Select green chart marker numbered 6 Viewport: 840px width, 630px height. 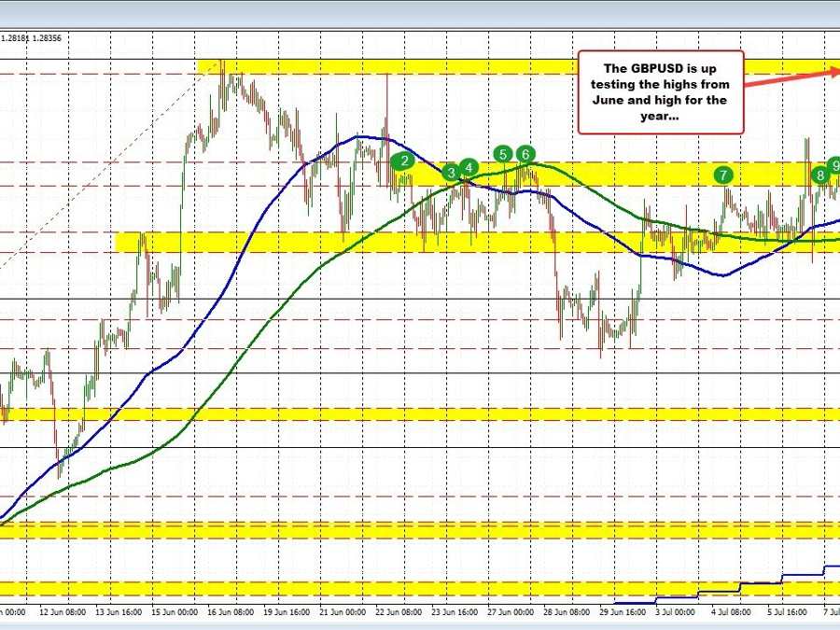pyautogui.click(x=525, y=154)
